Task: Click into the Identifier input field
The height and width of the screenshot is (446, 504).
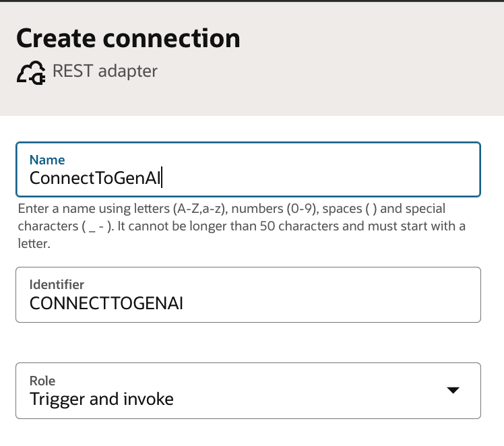Action: coord(248,294)
